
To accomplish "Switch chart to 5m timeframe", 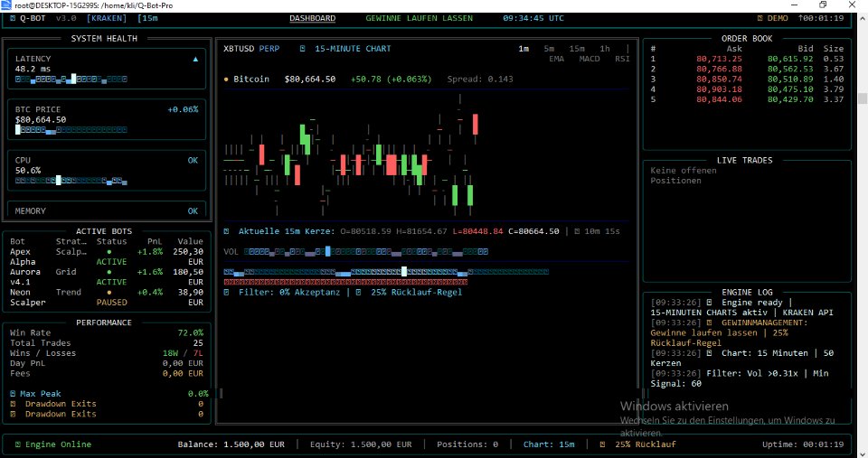I will click(549, 49).
